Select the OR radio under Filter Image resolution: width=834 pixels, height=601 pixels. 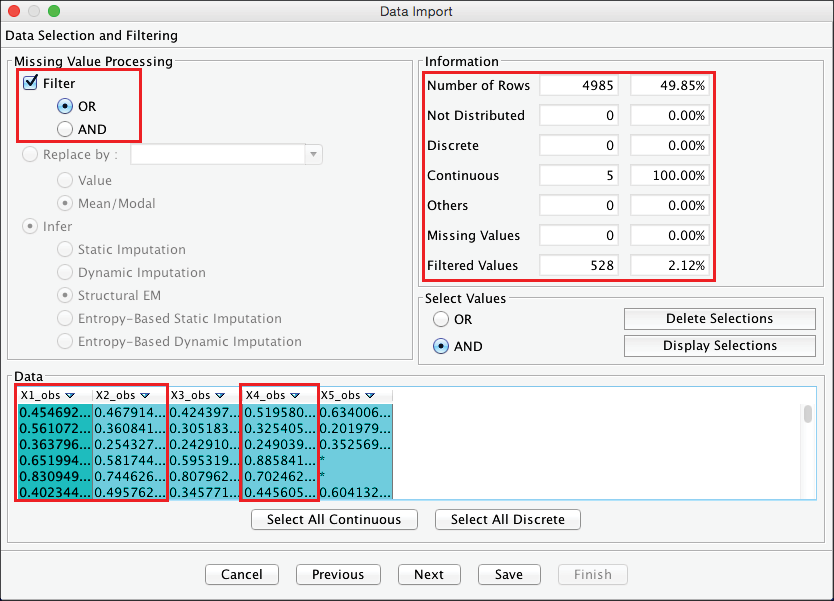point(65,106)
